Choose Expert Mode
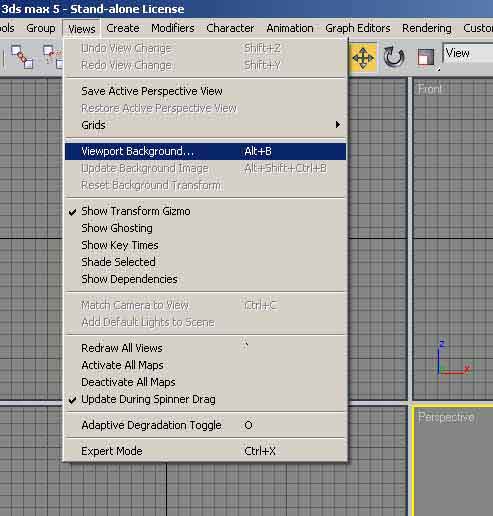493x516 pixels. (206, 451)
